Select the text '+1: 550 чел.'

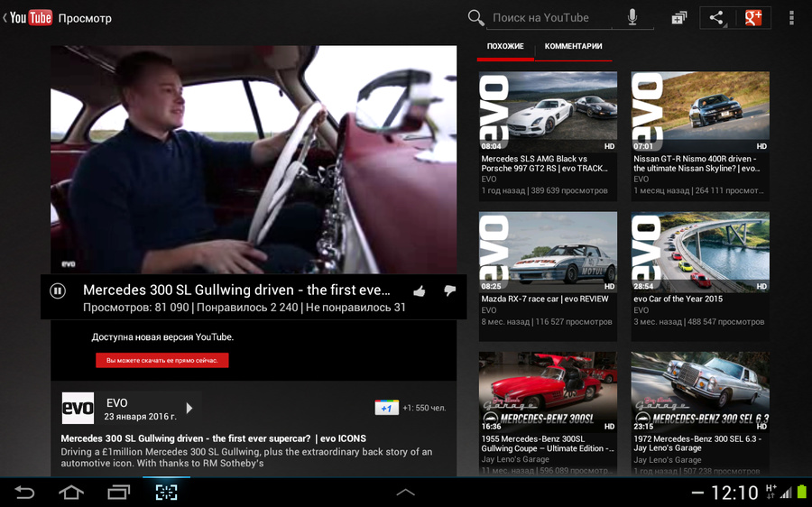424,408
